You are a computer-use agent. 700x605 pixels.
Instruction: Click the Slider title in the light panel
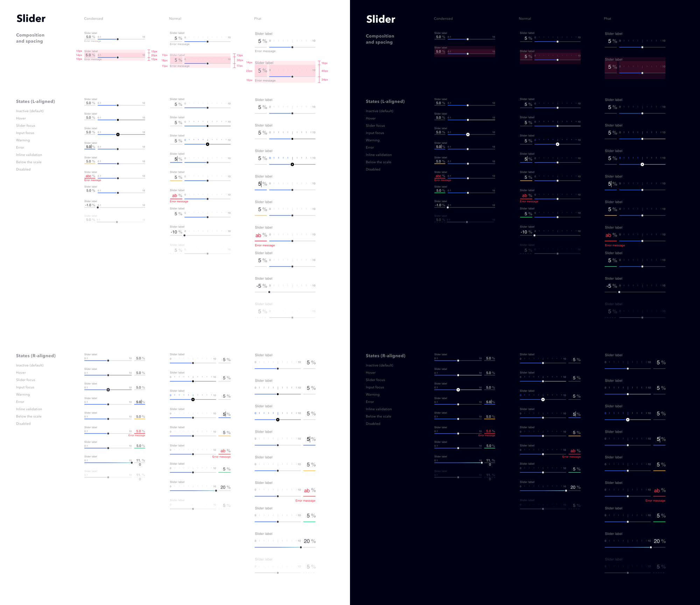point(31,19)
